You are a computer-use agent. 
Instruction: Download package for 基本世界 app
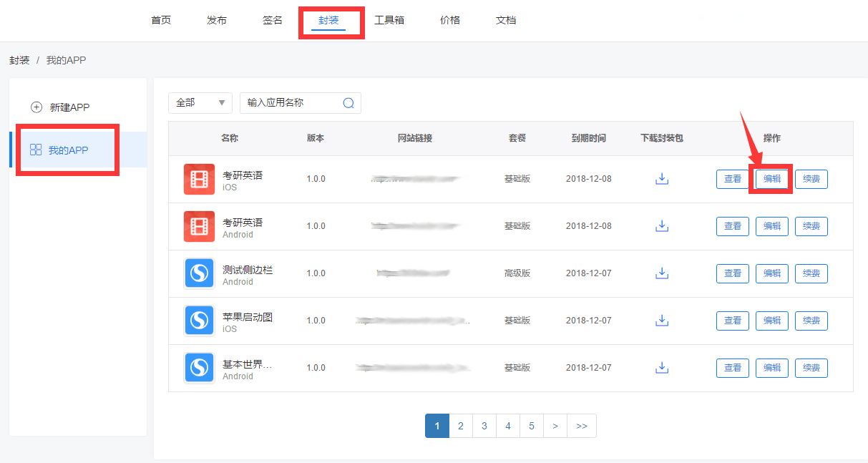[x=662, y=368]
